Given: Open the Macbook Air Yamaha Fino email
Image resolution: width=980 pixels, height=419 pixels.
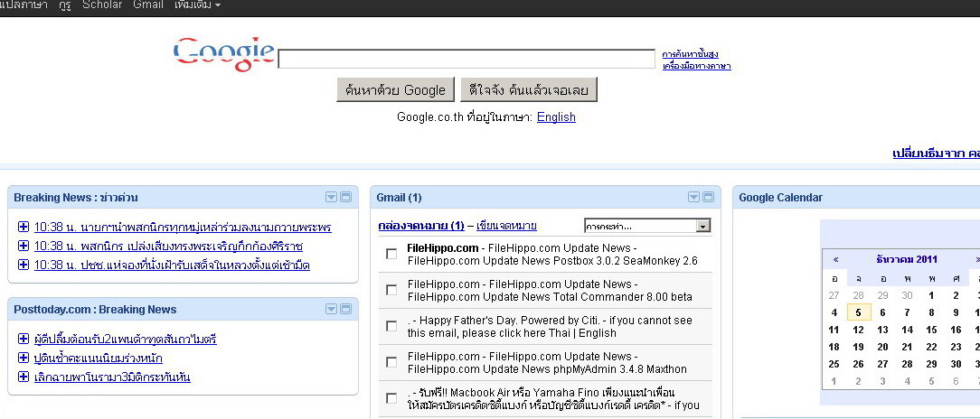Looking at the screenshot, I should (553, 399).
